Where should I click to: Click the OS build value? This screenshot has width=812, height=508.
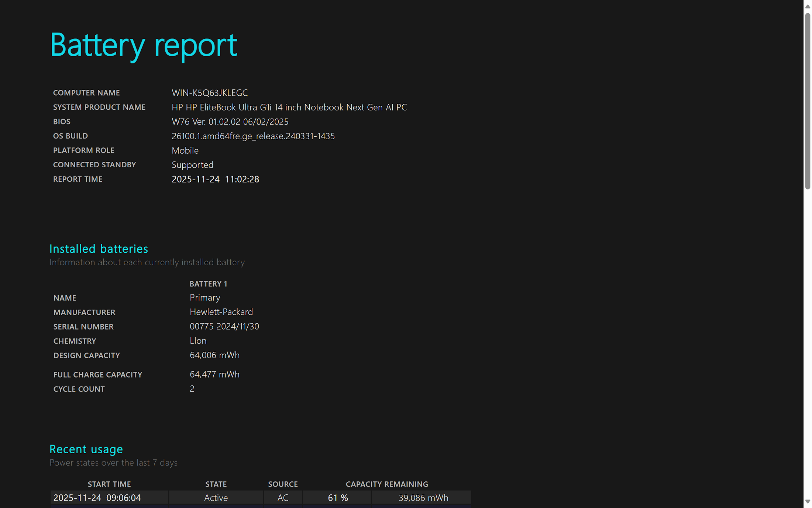[253, 136]
